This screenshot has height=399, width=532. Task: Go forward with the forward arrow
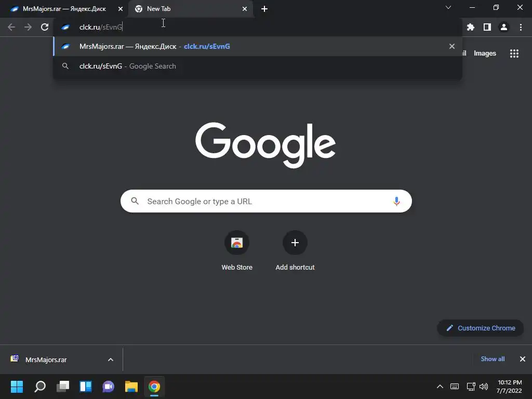coord(28,27)
